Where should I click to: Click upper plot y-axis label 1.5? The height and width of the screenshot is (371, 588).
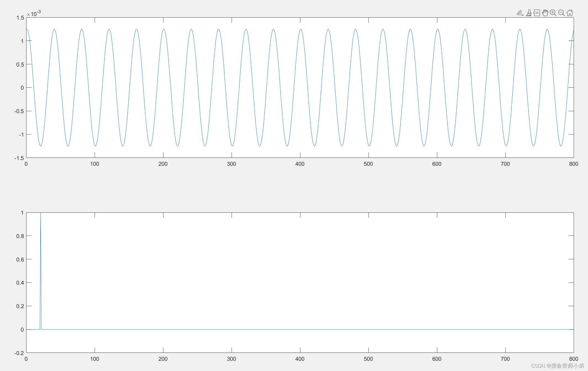click(x=20, y=18)
